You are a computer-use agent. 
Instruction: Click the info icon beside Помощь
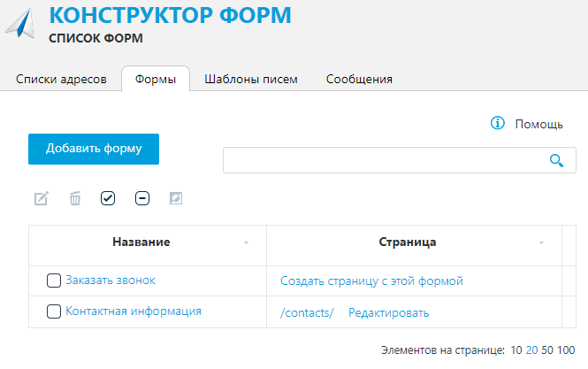[498, 123]
